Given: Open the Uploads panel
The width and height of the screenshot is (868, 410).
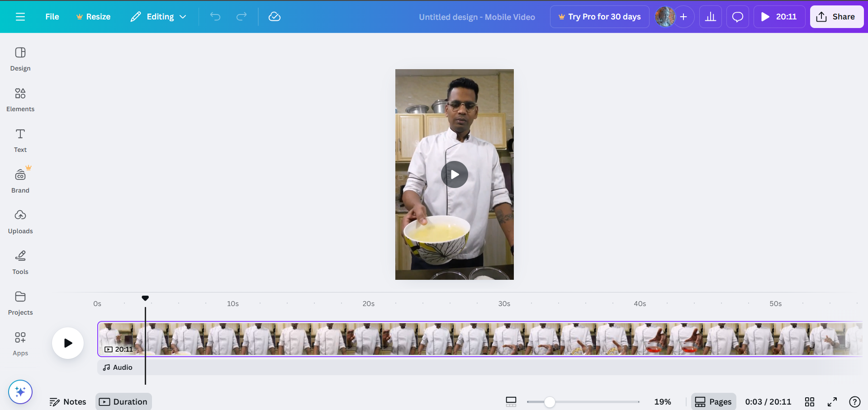Looking at the screenshot, I should pos(20,221).
